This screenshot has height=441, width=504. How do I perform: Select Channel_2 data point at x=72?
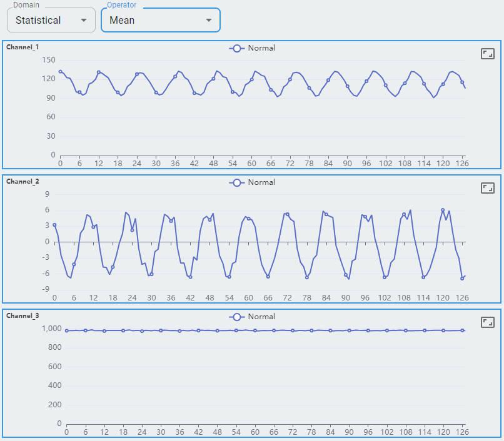pyautogui.click(x=287, y=214)
